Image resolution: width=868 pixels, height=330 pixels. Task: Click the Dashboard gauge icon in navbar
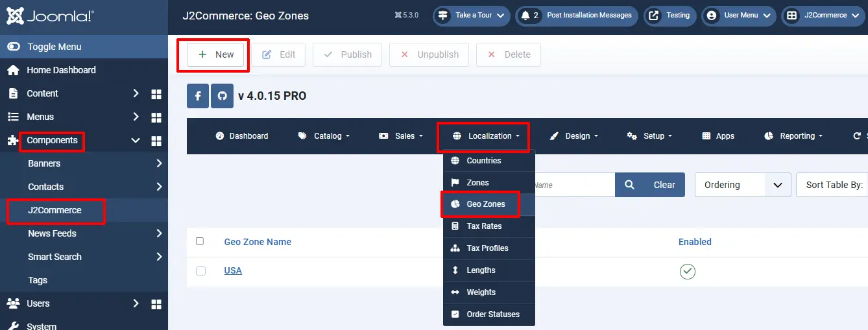point(219,136)
